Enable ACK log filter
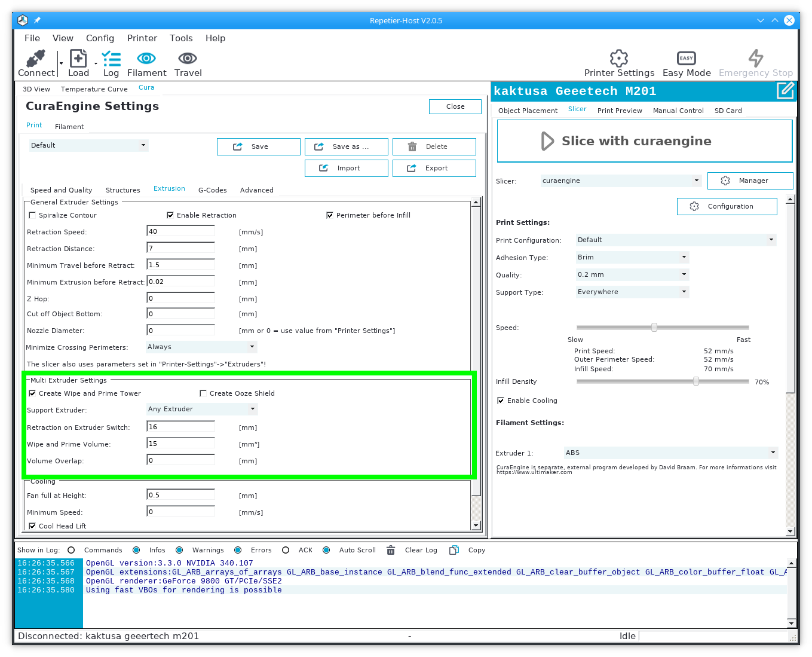The width and height of the screenshot is (812, 657). (286, 550)
